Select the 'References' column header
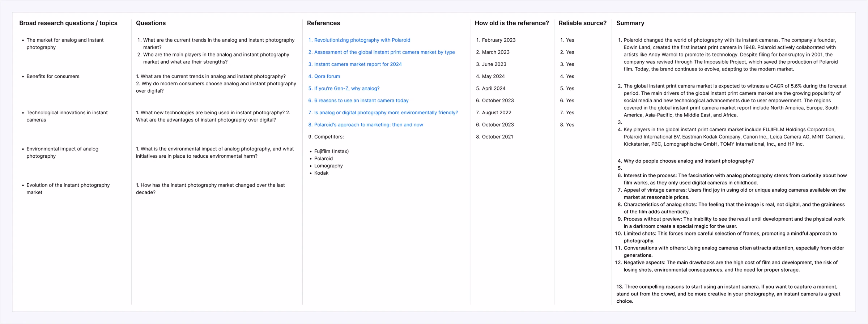The image size is (868, 324). click(323, 23)
